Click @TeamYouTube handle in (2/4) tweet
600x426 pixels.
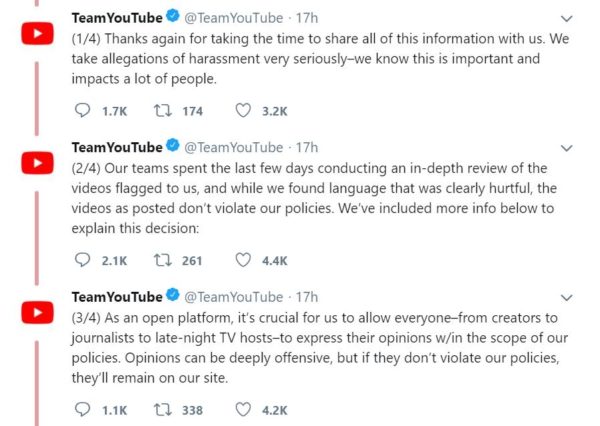coord(233,148)
